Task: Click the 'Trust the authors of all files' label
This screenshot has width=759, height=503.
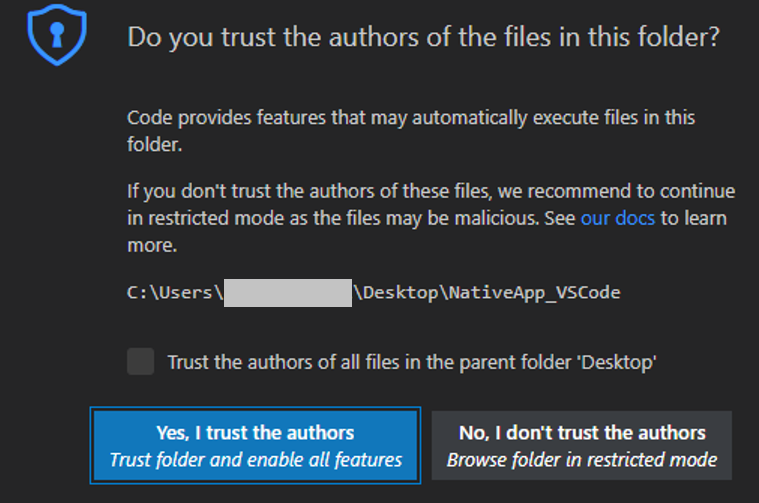Action: [411, 363]
